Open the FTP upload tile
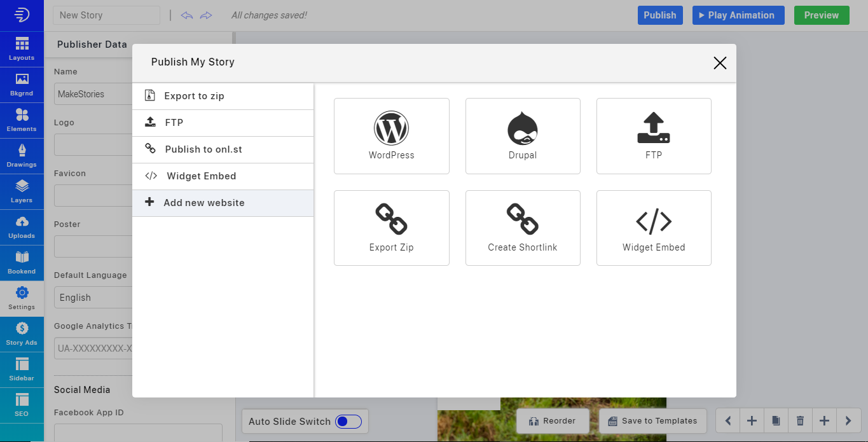 click(x=654, y=136)
